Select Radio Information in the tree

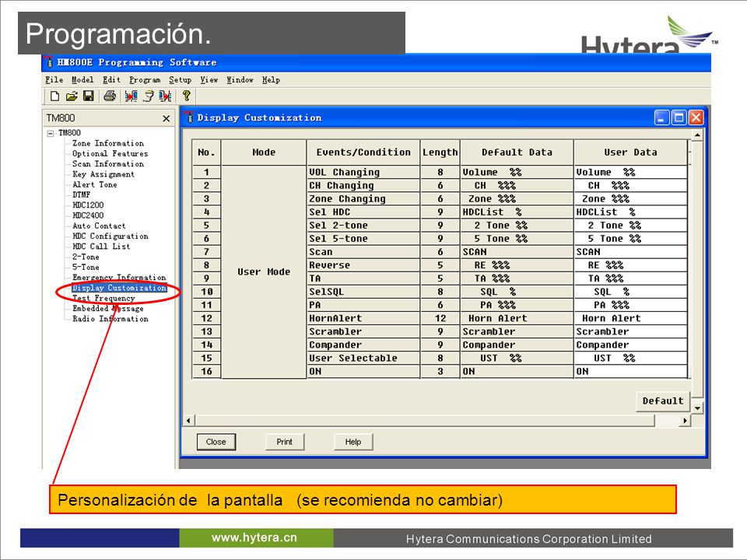tap(110, 319)
